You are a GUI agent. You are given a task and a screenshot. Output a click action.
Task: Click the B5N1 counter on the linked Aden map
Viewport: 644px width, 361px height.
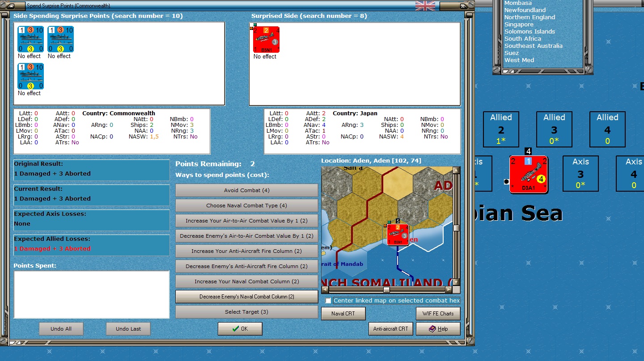398,235
